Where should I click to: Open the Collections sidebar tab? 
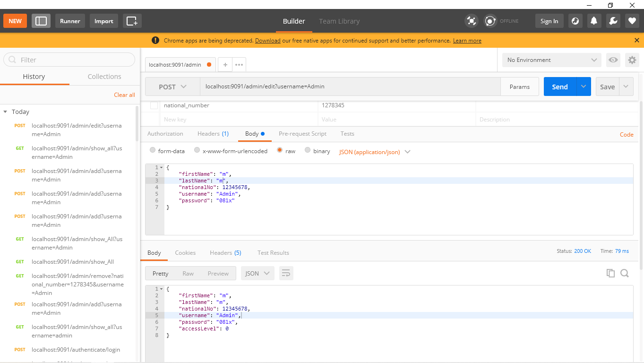[104, 77]
